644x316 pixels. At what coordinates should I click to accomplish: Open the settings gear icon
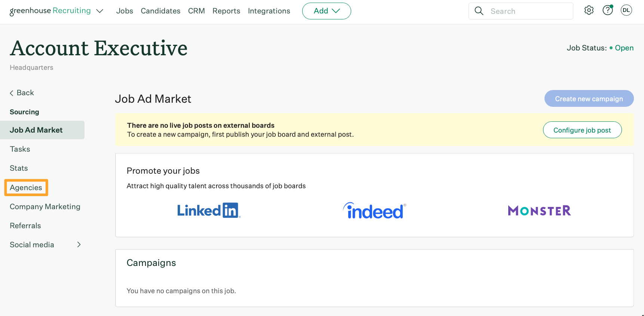pyautogui.click(x=589, y=10)
